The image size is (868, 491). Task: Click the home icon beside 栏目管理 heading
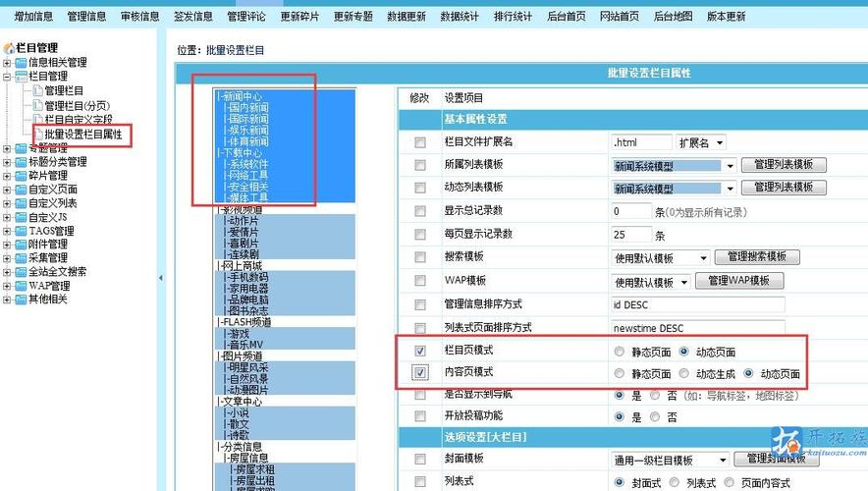pyautogui.click(x=9, y=48)
